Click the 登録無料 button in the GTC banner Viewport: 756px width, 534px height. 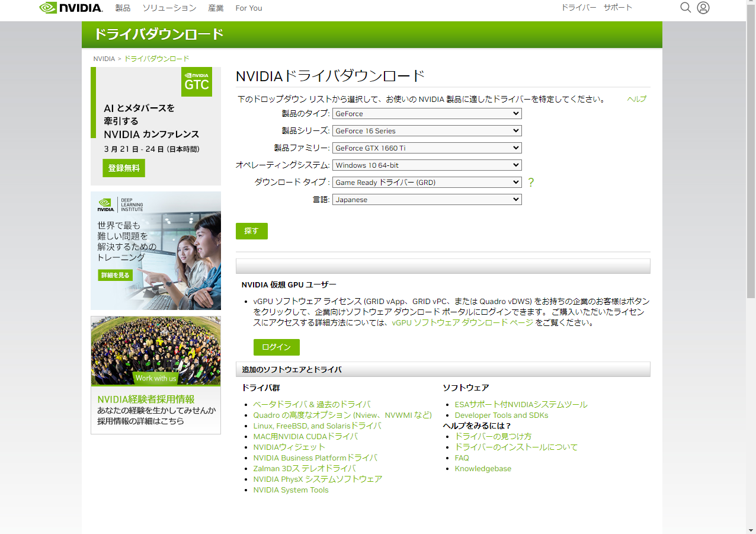pos(123,168)
